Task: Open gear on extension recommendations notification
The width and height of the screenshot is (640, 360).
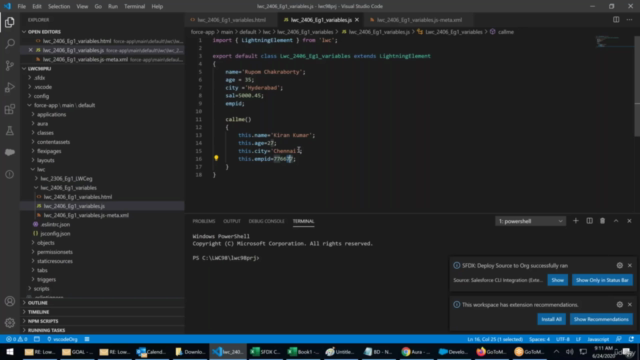Action: click(620, 304)
